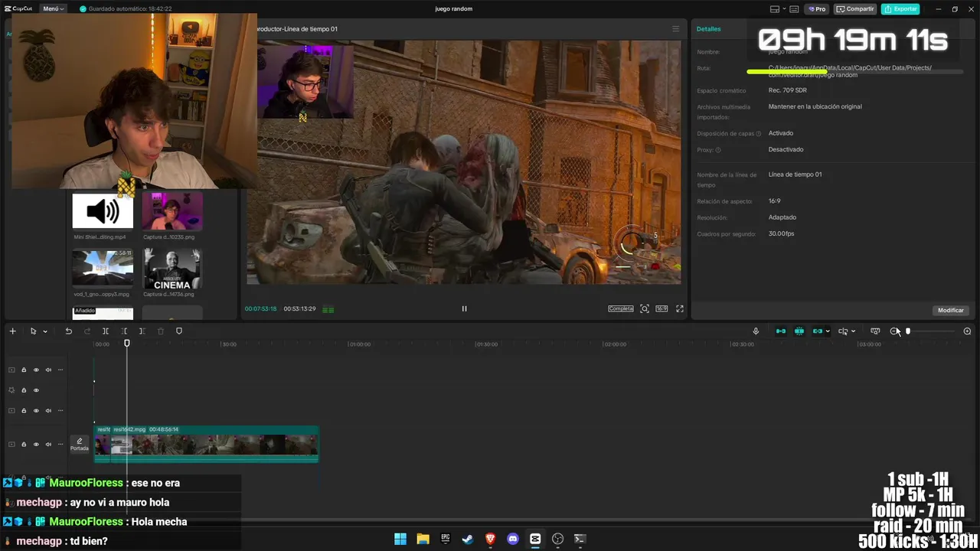Pause the preview playback
Image resolution: width=980 pixels, height=551 pixels.
(x=464, y=308)
